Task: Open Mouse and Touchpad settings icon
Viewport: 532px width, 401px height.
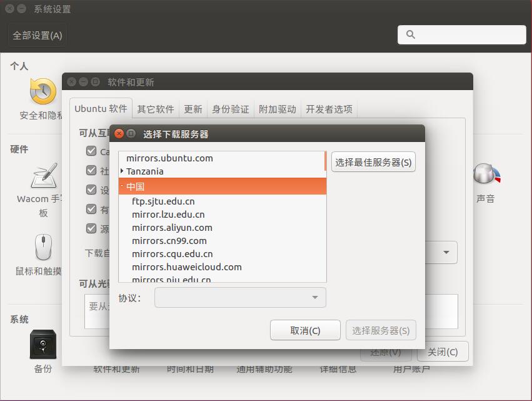Action: 43,247
